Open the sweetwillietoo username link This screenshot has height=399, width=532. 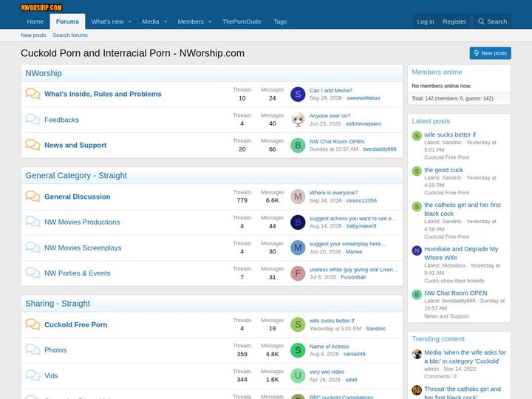(363, 98)
